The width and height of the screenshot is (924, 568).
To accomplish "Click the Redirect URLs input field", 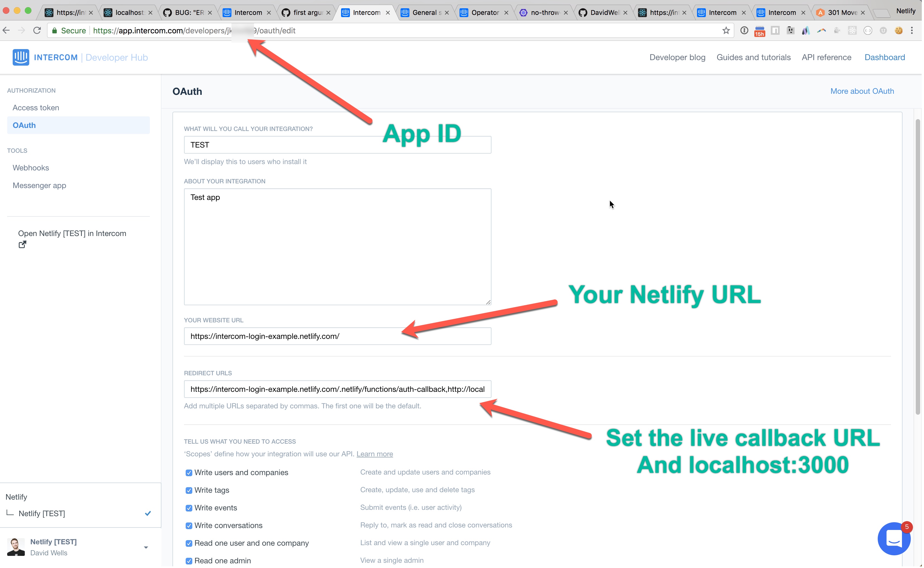I will pos(338,390).
